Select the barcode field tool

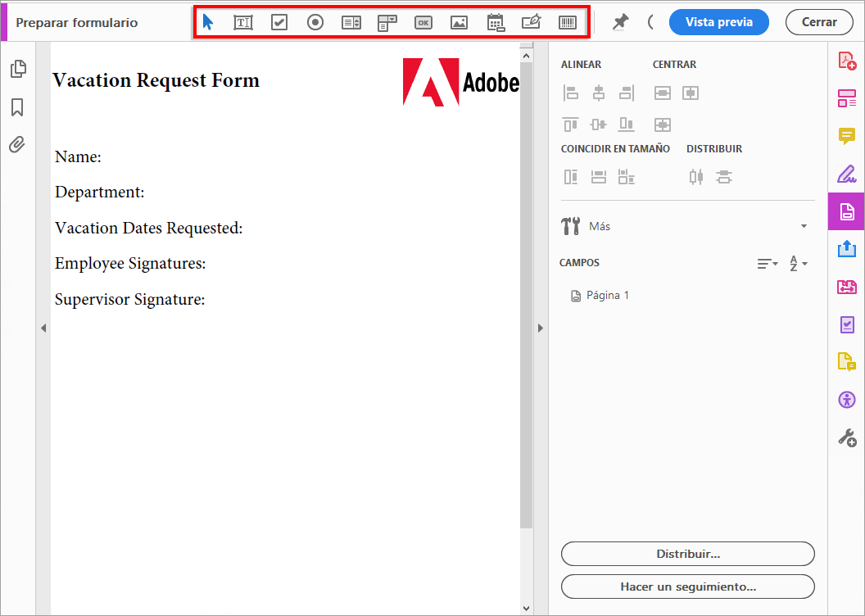tap(567, 22)
